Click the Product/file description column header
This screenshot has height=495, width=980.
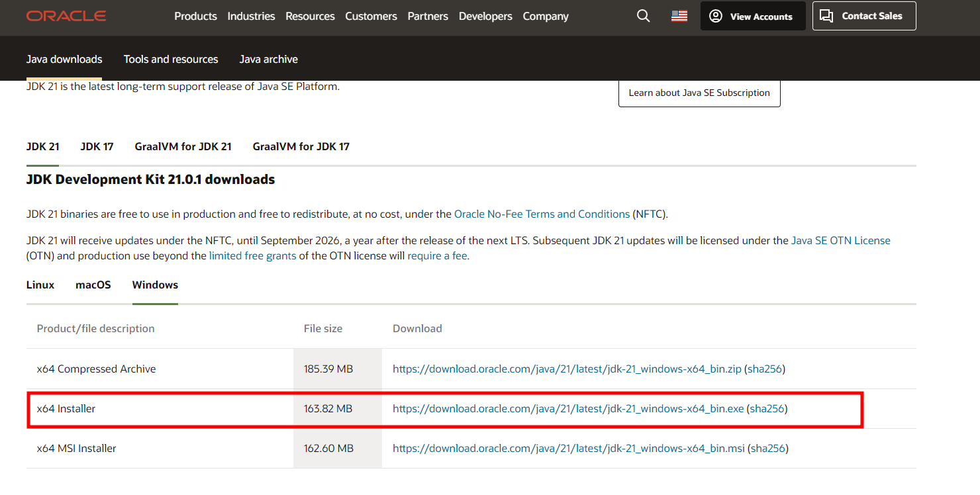coord(95,328)
